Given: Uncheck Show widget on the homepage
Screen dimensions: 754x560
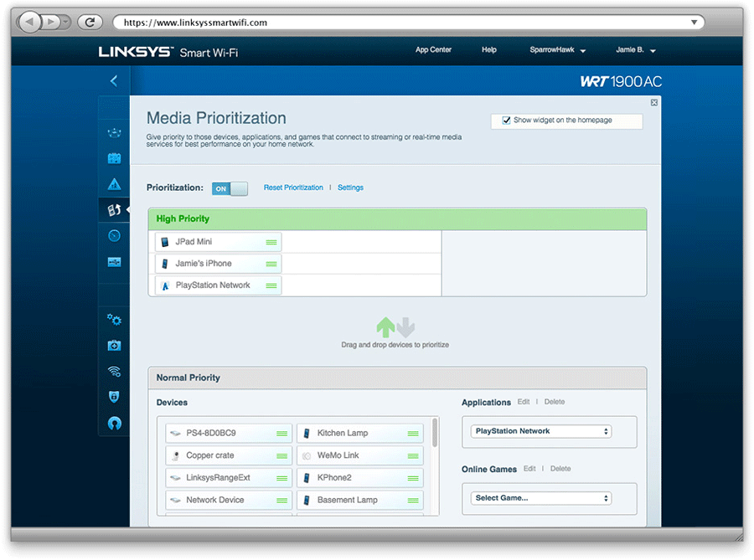Looking at the screenshot, I should pyautogui.click(x=506, y=120).
